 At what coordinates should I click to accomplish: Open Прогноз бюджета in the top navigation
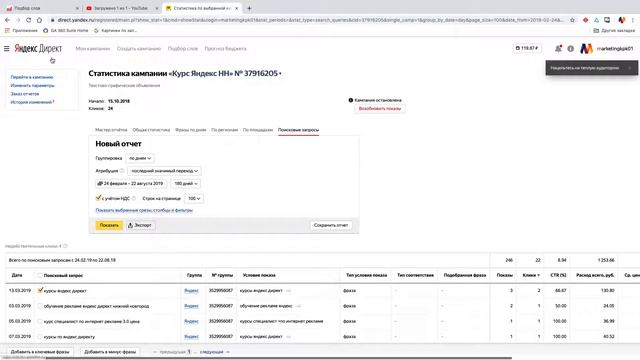click(225, 49)
